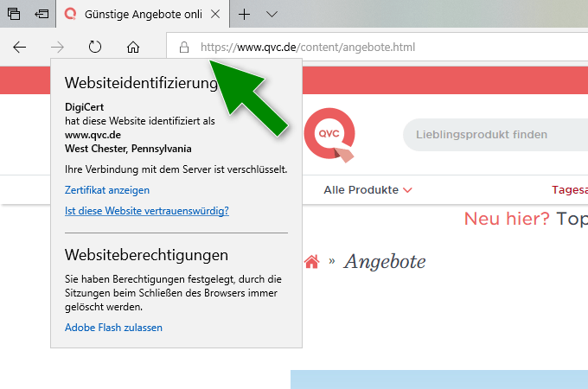Select 'West Chester, Pennsylvania' text
Screen dimensions: 588x389
(128, 149)
